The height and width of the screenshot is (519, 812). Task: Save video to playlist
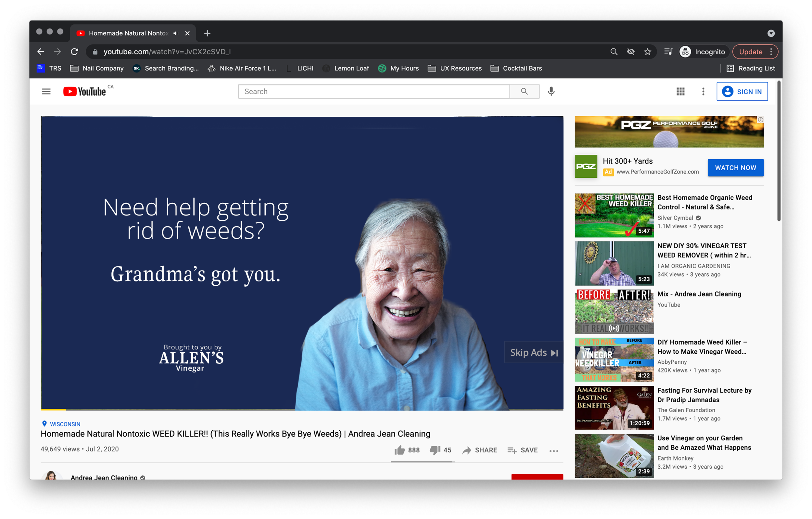tap(522, 450)
